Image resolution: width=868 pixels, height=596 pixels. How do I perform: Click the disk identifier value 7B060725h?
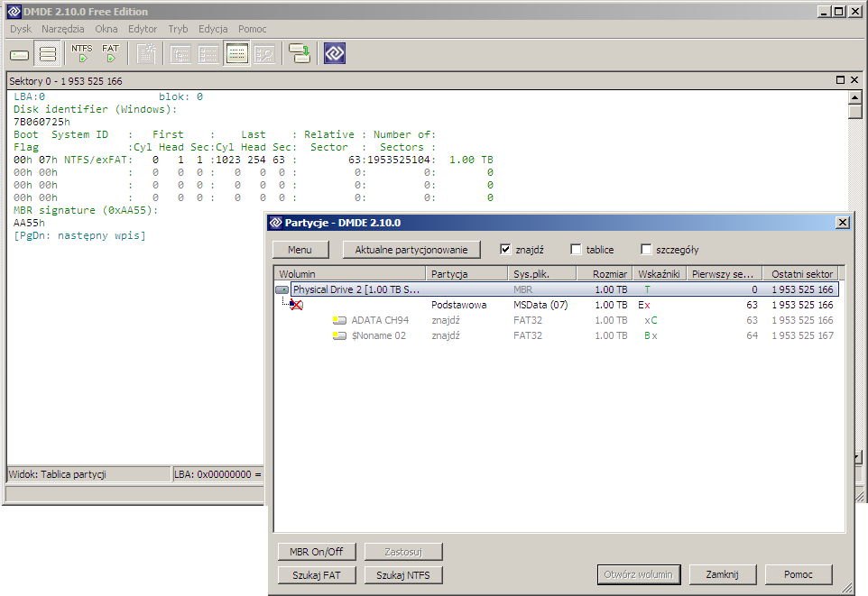tap(42, 122)
